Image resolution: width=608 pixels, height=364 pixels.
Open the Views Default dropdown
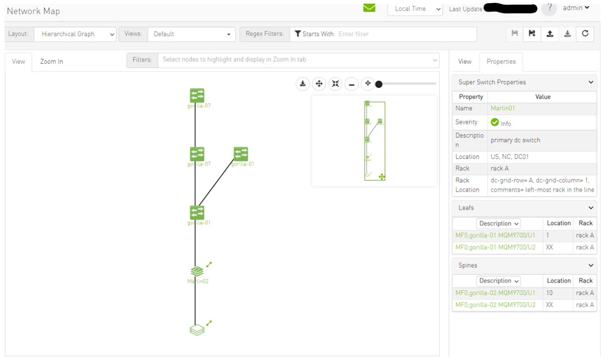point(192,34)
